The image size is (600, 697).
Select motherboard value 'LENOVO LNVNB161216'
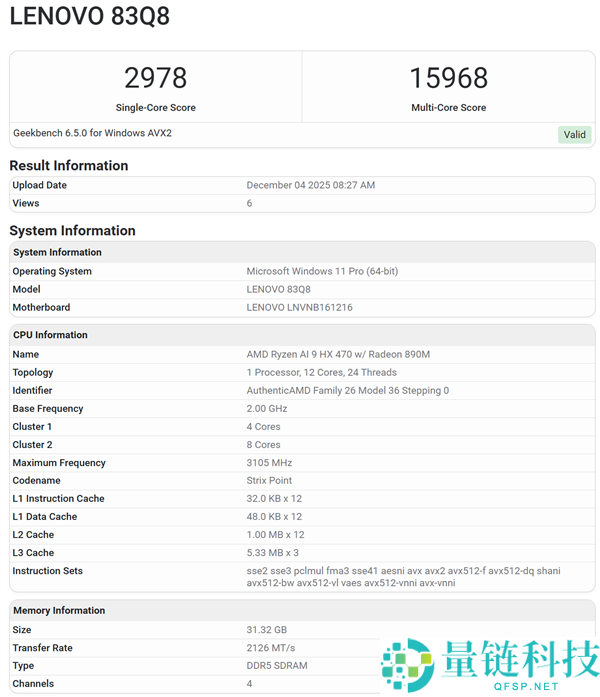(x=300, y=307)
